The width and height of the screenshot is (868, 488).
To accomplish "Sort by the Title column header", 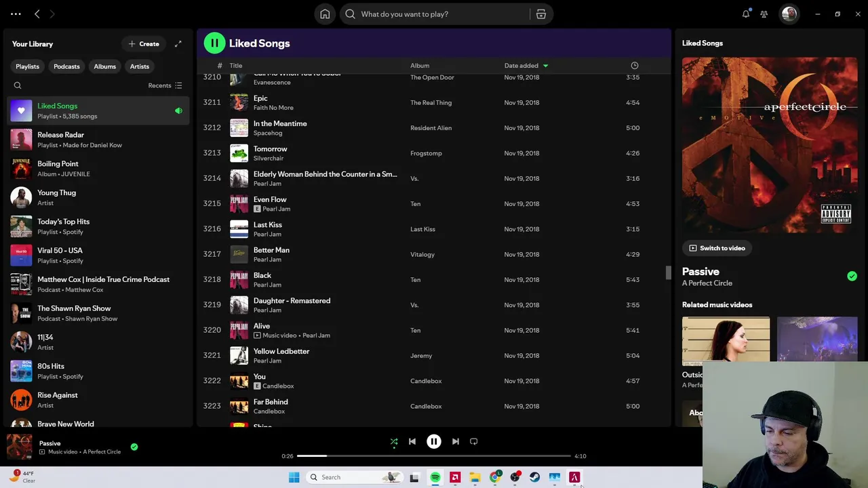I will [236, 66].
